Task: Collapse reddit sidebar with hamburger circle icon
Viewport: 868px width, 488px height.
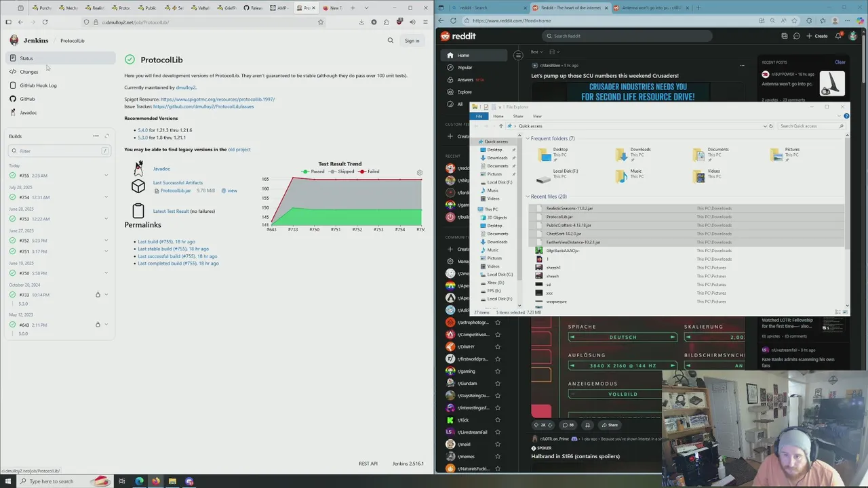Action: coord(518,56)
